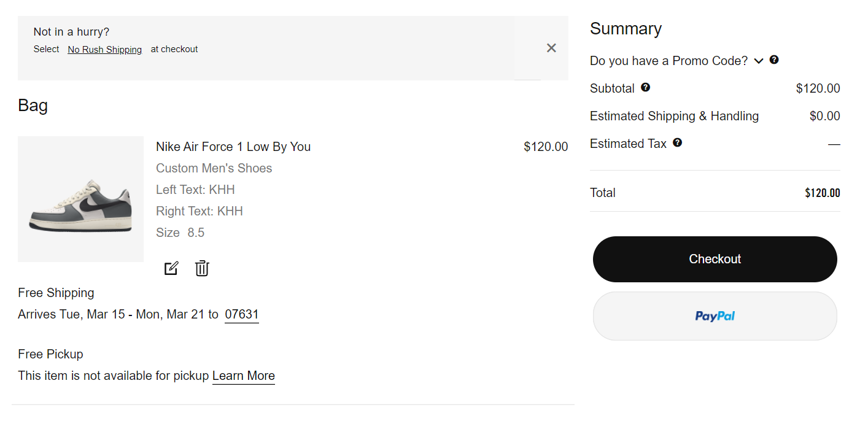Viewport: 868px width, 421px height.
Task: Click Do you have a Promo Code text
Action: coord(668,61)
